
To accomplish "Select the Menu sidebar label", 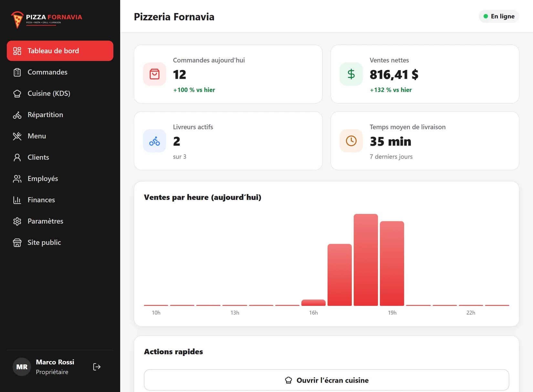I will click(37, 136).
